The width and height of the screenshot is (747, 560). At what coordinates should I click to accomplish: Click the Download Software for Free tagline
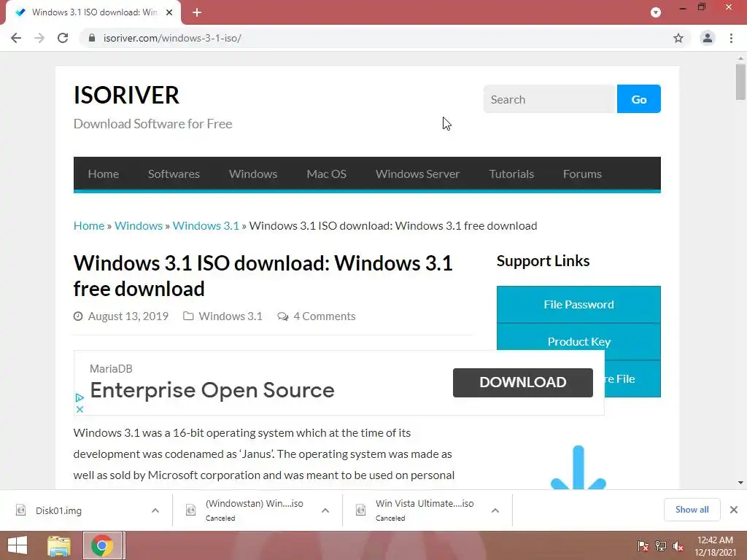153,124
